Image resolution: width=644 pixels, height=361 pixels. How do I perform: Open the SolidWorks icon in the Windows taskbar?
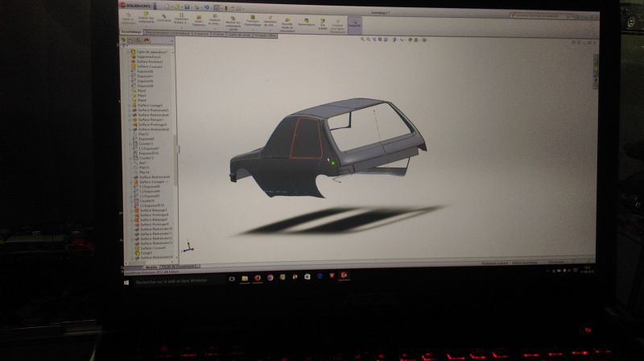tap(344, 276)
